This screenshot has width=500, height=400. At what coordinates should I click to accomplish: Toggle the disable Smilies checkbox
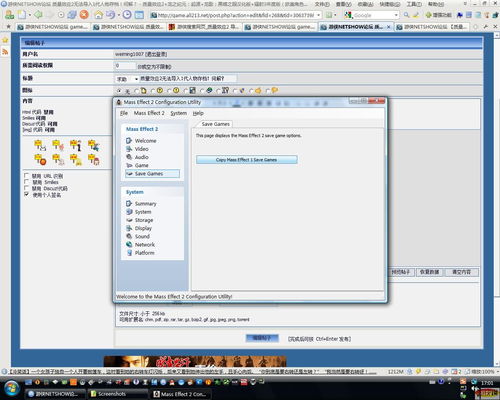pyautogui.click(x=26, y=182)
